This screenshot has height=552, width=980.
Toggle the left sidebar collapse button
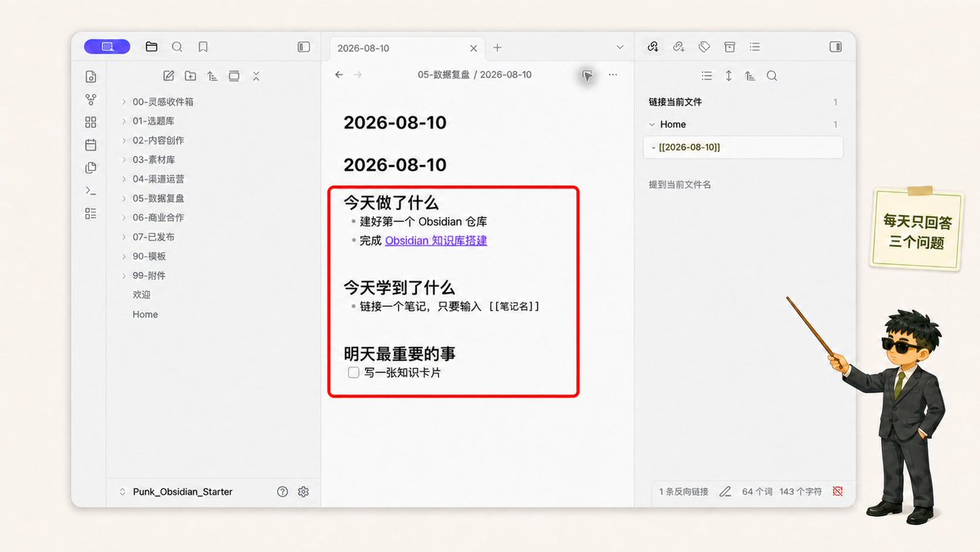pos(304,47)
